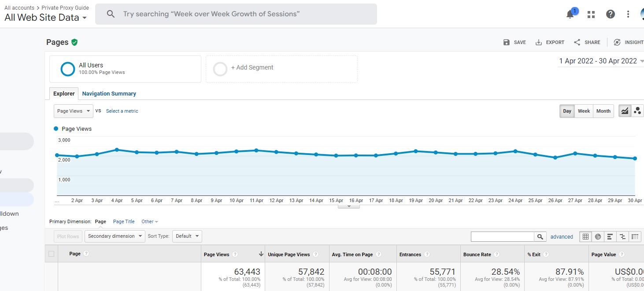Set chart granularity to Day
Screen dimensions: 644x291
[x=567, y=111]
